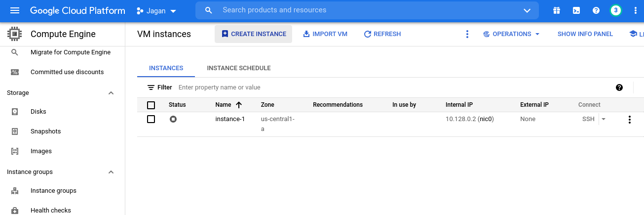The width and height of the screenshot is (644, 215).
Task: Toggle the select all instances checkbox
Action: 151,105
